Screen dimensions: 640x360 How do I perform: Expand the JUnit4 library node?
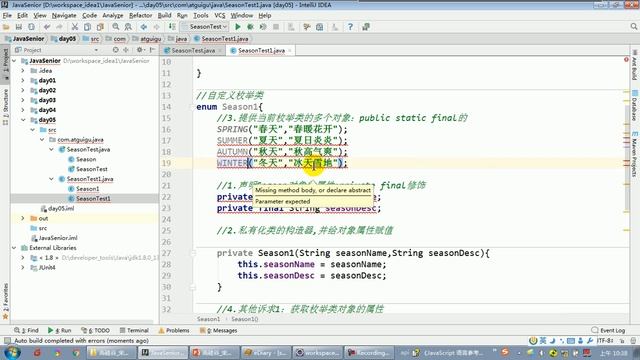[23, 268]
